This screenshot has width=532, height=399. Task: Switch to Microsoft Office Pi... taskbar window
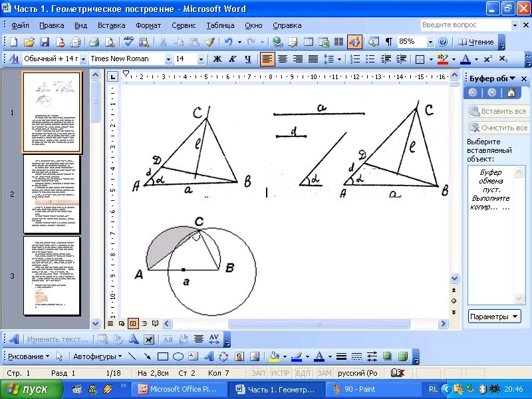[180, 389]
